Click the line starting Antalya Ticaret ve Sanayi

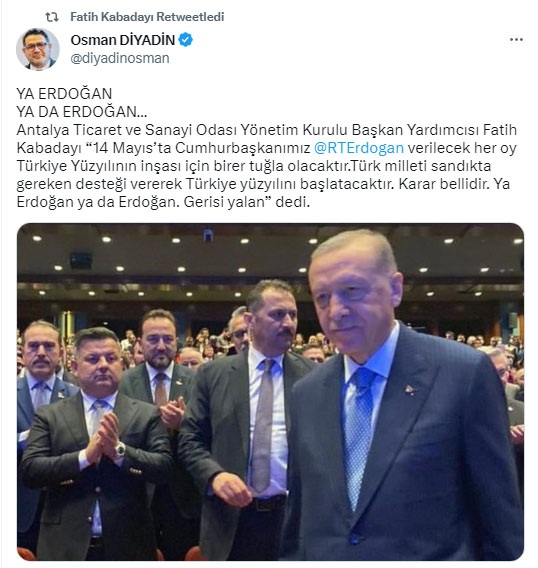(x=267, y=130)
